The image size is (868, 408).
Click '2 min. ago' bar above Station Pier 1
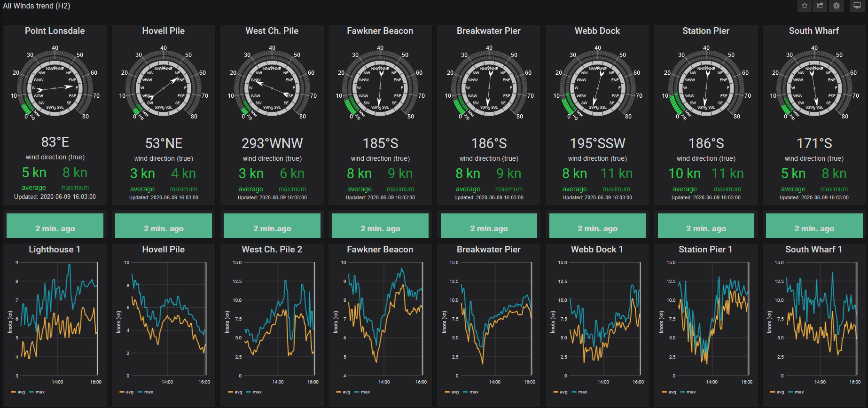pyautogui.click(x=706, y=226)
